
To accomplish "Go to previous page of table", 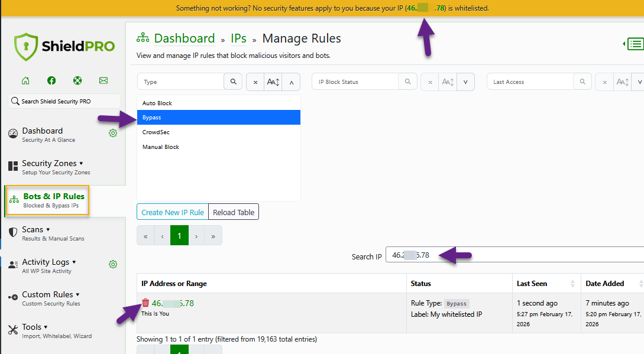I will pyautogui.click(x=162, y=236).
